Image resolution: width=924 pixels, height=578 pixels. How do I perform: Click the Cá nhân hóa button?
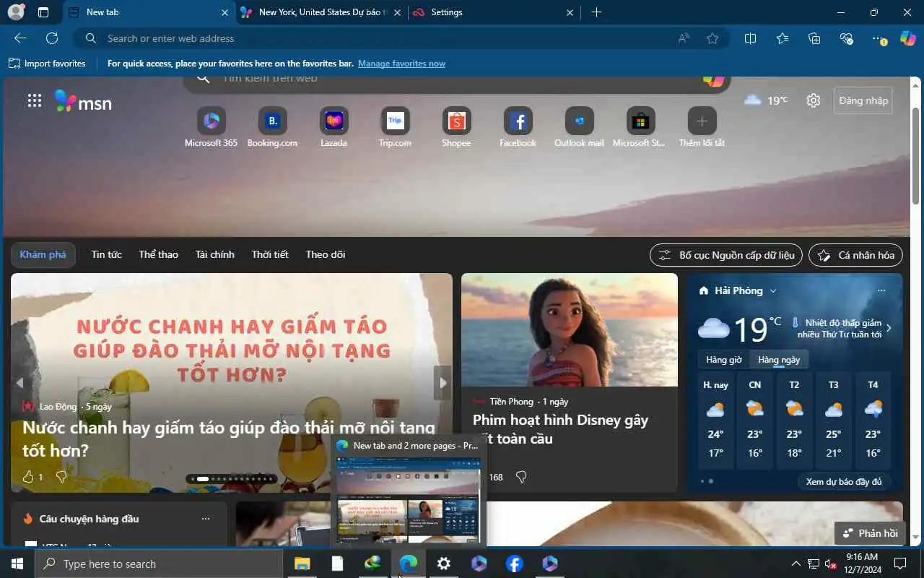(x=855, y=255)
